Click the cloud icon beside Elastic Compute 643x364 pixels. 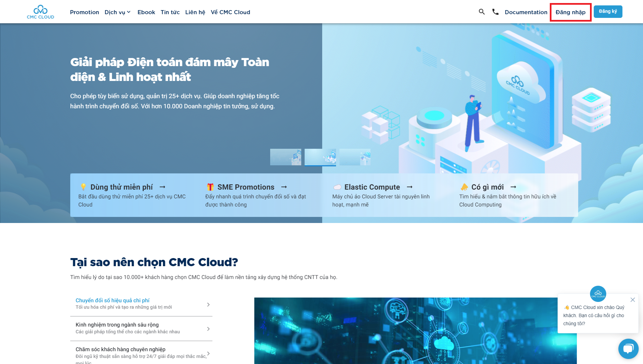[x=337, y=187]
